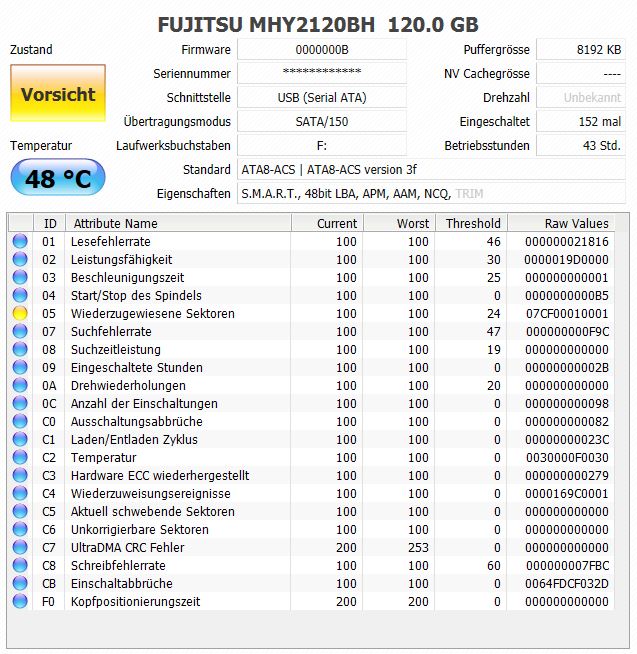Click blue status icon for Einschaltabbrüche
This screenshot has height=654, width=637.
(x=20, y=584)
